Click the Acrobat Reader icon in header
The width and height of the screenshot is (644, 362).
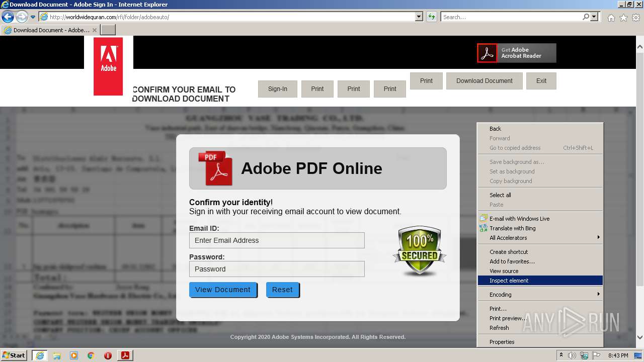click(487, 53)
